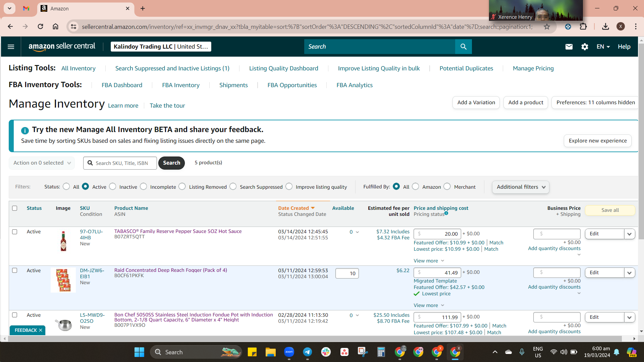Open Edit dropdown arrow for Raid Fogger row
The width and height of the screenshot is (644, 362).
(x=630, y=273)
